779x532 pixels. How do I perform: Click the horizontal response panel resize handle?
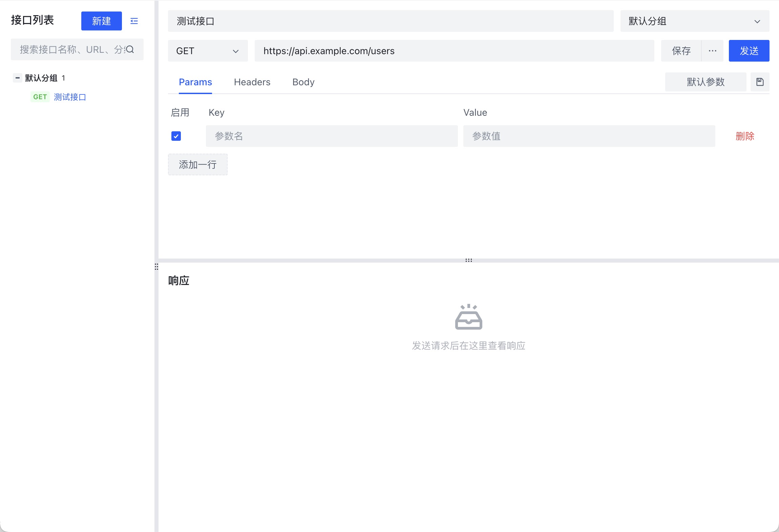pos(469,260)
